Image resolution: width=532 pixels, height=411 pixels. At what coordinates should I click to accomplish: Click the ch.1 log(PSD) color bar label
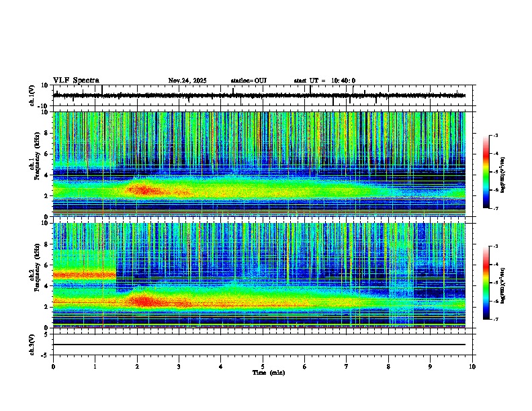[x=503, y=175]
